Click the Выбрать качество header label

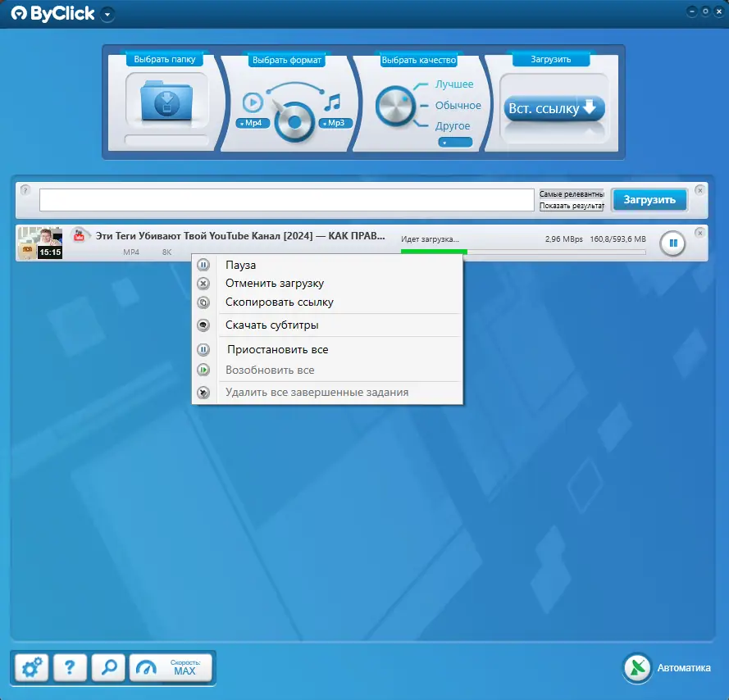(x=418, y=60)
